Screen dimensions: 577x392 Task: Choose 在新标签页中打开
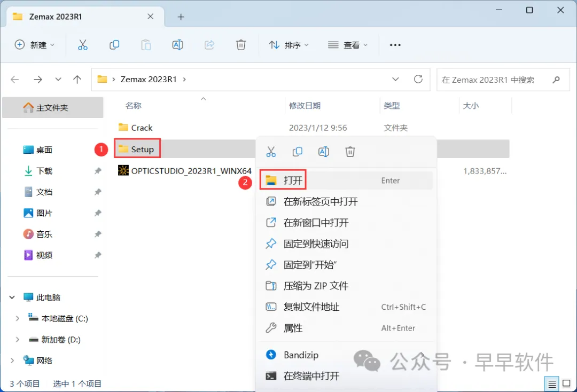(346, 201)
